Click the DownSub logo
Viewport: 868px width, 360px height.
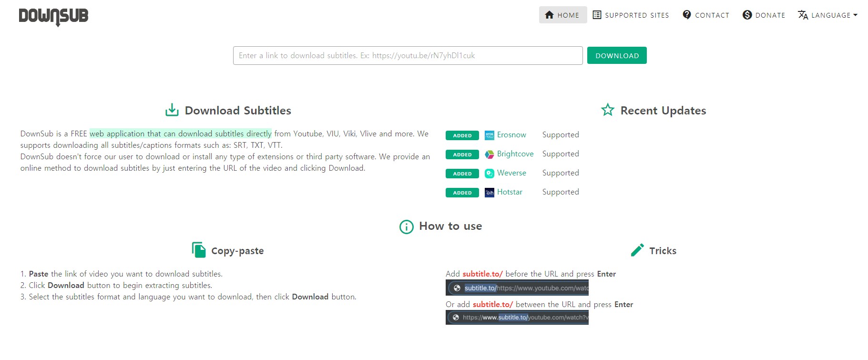53,17
